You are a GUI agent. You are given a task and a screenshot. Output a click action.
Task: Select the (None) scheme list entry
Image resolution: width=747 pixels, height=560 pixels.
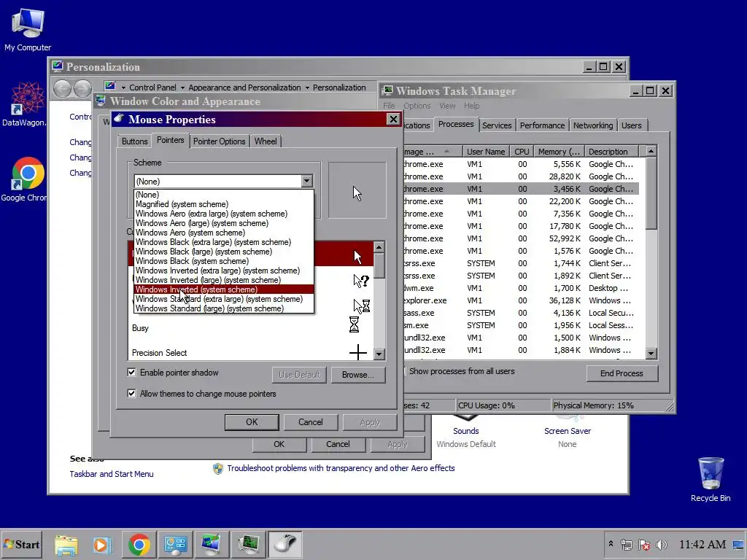click(224, 195)
